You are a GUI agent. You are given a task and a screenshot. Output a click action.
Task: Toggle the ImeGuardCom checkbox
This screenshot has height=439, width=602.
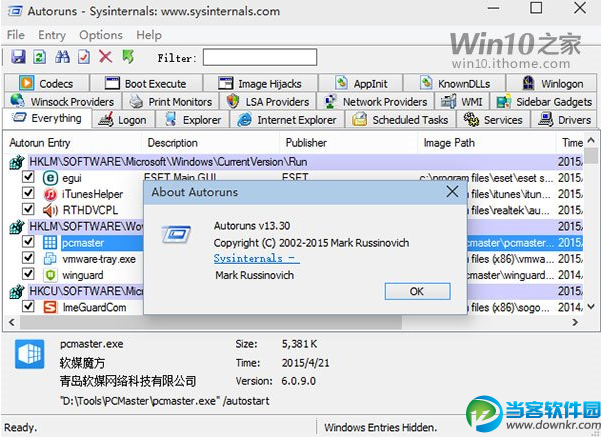point(28,306)
